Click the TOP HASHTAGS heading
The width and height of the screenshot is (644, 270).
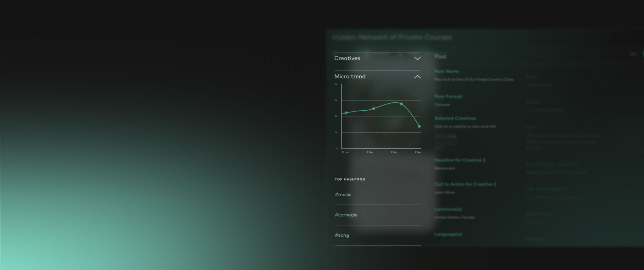[x=350, y=179]
